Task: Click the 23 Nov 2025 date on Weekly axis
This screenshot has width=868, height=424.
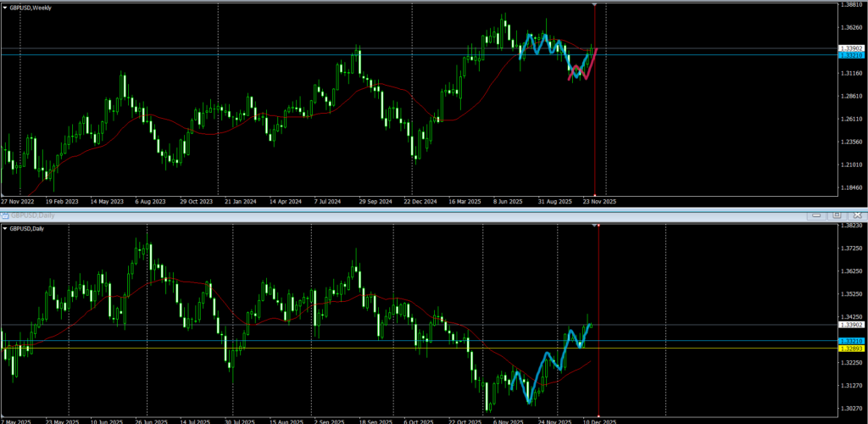Action: click(x=598, y=202)
